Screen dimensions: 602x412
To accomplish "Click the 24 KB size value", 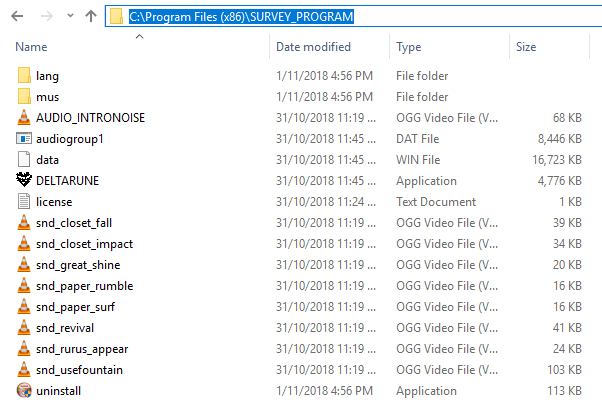I will click(x=567, y=349).
